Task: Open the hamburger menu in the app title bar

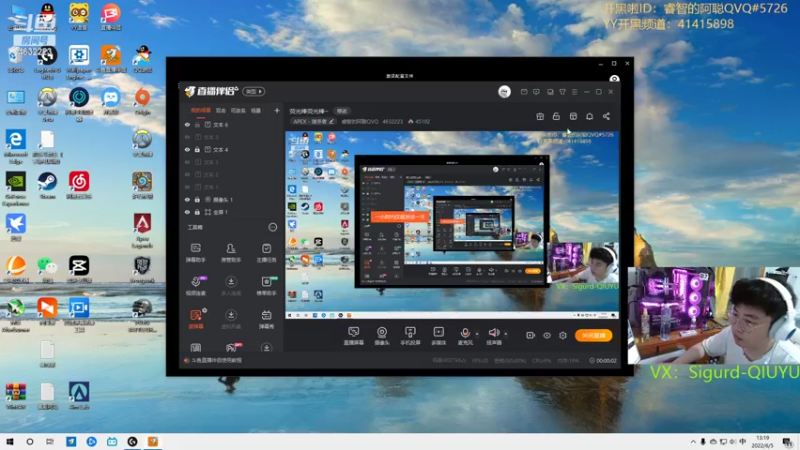Action: pos(574,92)
